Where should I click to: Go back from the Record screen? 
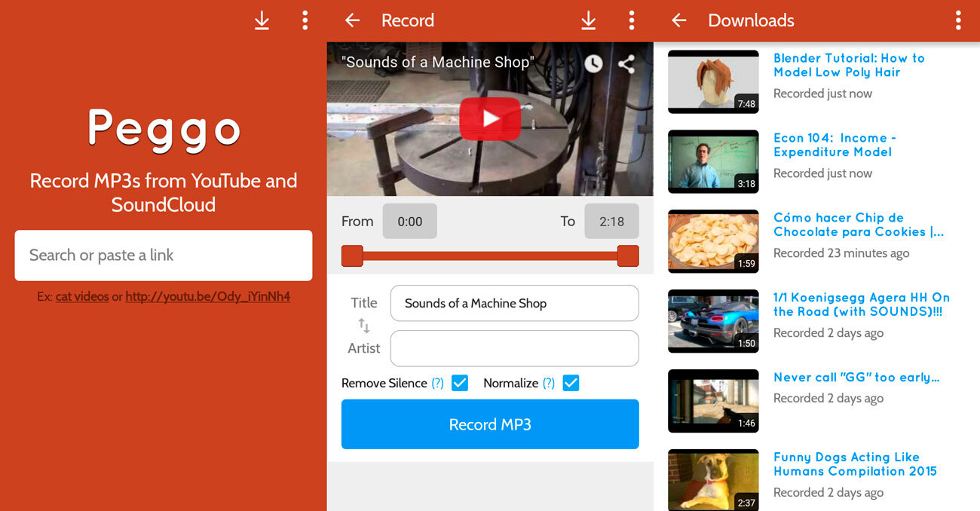point(352,20)
